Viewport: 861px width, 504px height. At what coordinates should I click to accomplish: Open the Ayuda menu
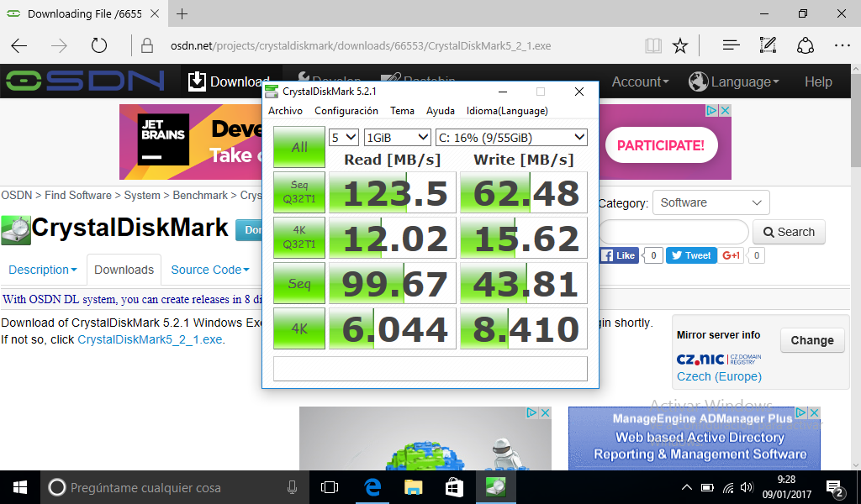(x=441, y=111)
